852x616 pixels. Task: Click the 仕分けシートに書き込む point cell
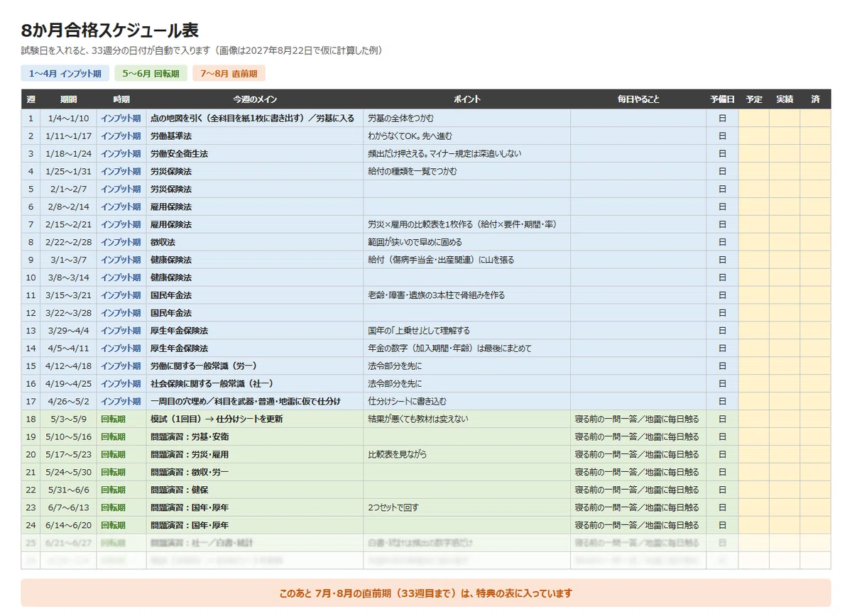point(467,401)
